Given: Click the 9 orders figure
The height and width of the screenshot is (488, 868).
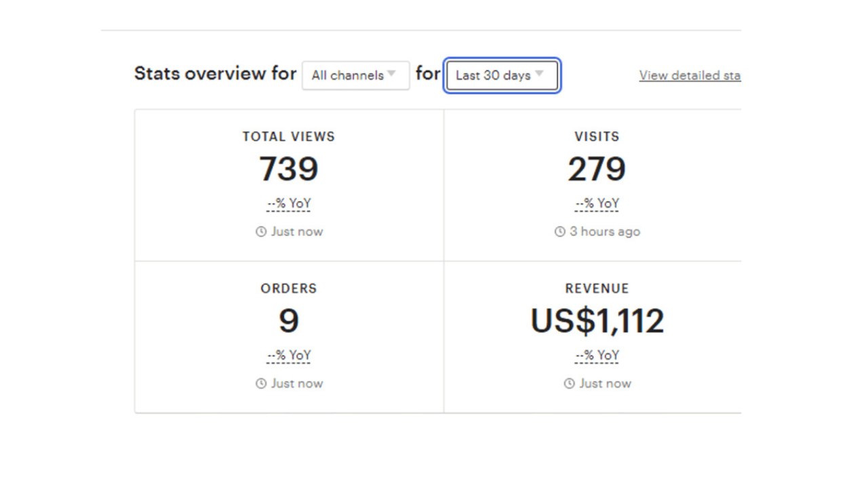Looking at the screenshot, I should [x=289, y=321].
